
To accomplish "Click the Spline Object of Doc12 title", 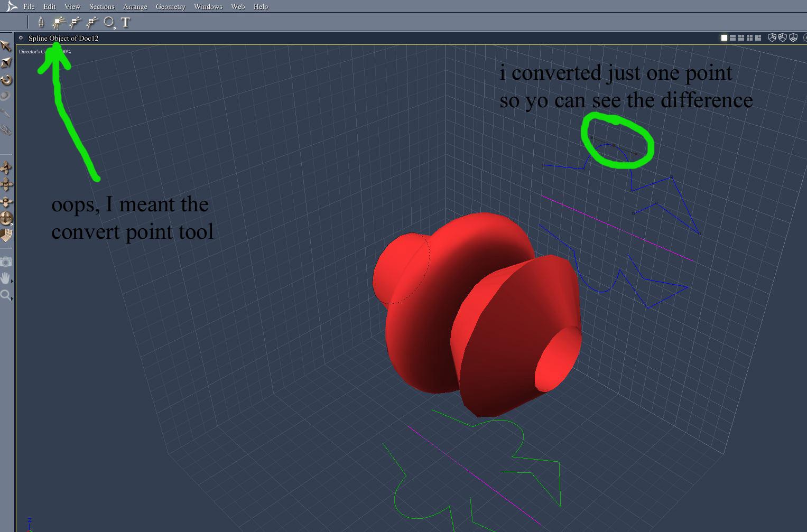I will pyautogui.click(x=63, y=38).
